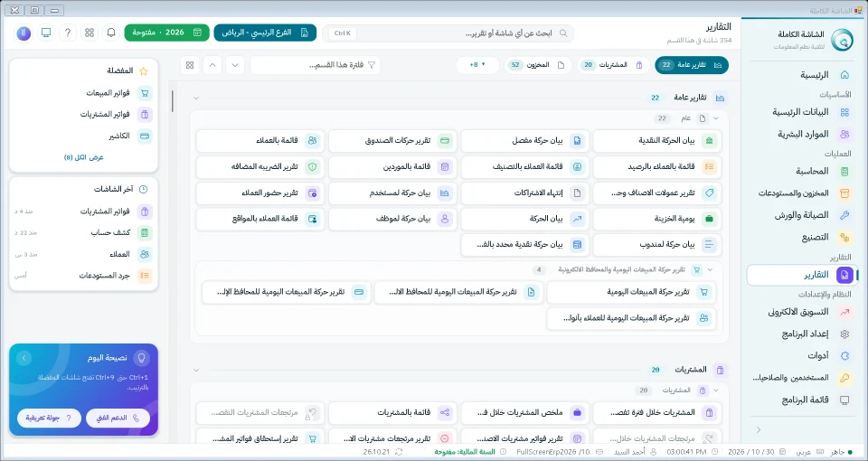Open the إنتهاء الاشتراكات report

pos(524,193)
